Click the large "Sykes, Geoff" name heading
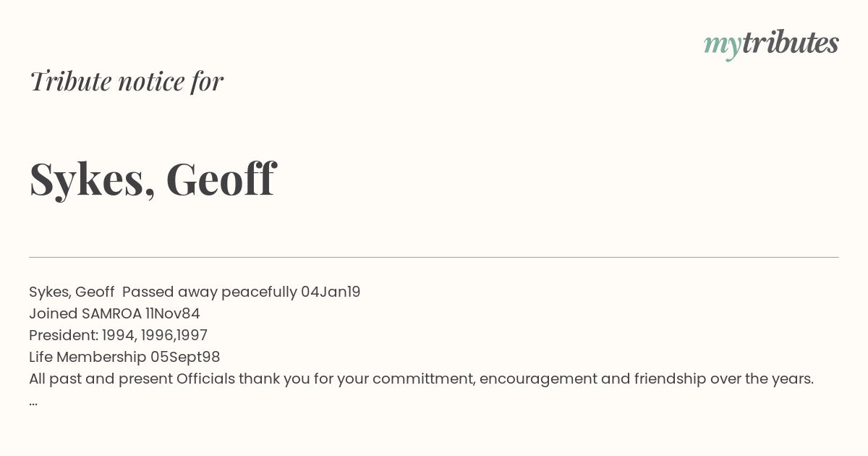The image size is (868, 456). click(x=152, y=179)
